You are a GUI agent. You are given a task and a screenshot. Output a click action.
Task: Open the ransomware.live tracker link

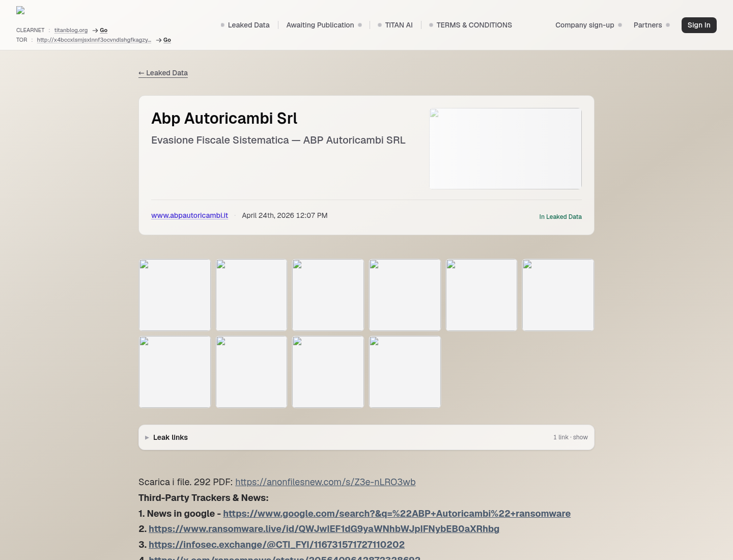[324, 529]
